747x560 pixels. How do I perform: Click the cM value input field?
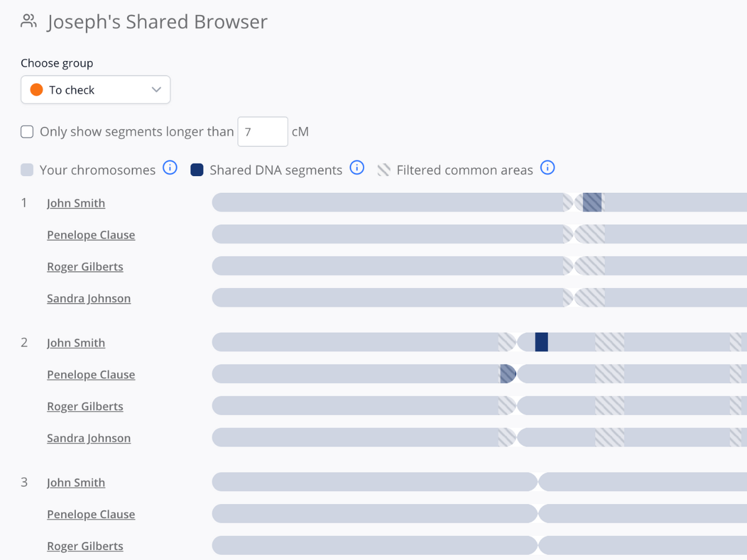pos(262,131)
